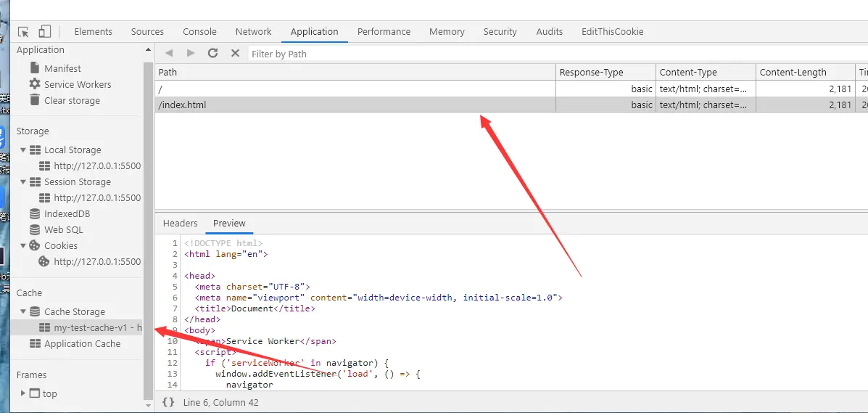Switch to the Network tab
Viewport: 868px width, 413px height.
pos(254,32)
